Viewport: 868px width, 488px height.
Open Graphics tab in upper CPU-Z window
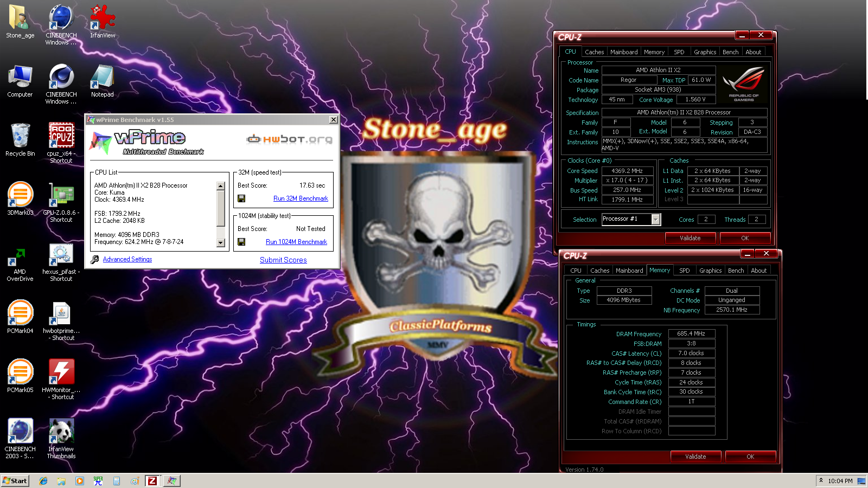click(705, 52)
